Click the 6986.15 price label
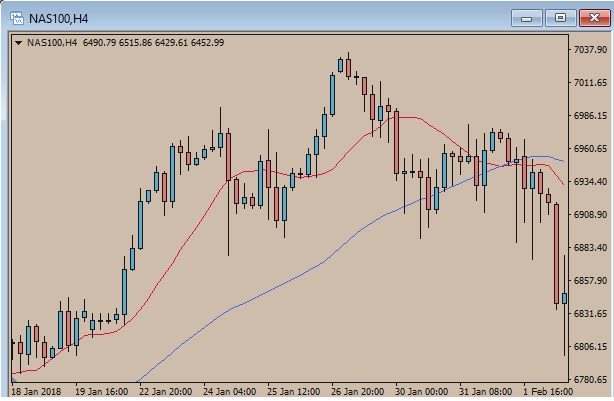Image resolution: width=614 pixels, height=401 pixels. pyautogui.click(x=590, y=116)
